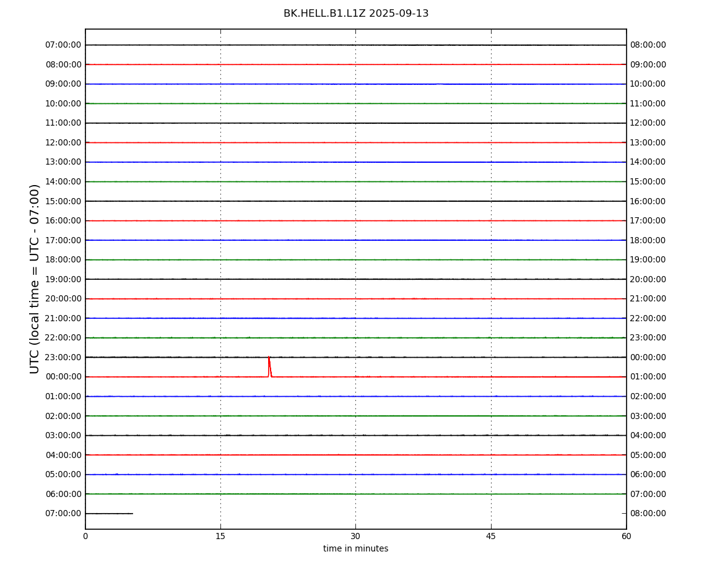Select left-axis label 20:00:00
Screen dimensions: 712x588
click(x=63, y=299)
